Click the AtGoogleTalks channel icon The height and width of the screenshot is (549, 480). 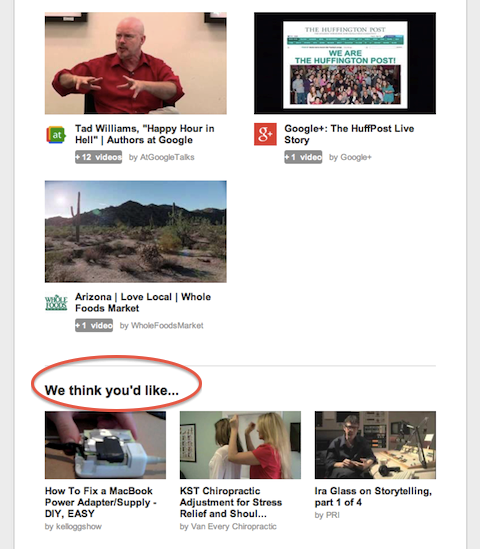(x=56, y=134)
